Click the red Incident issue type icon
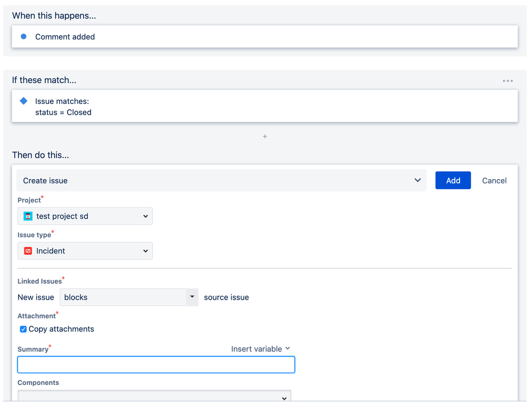The width and height of the screenshot is (532, 410). coord(28,251)
